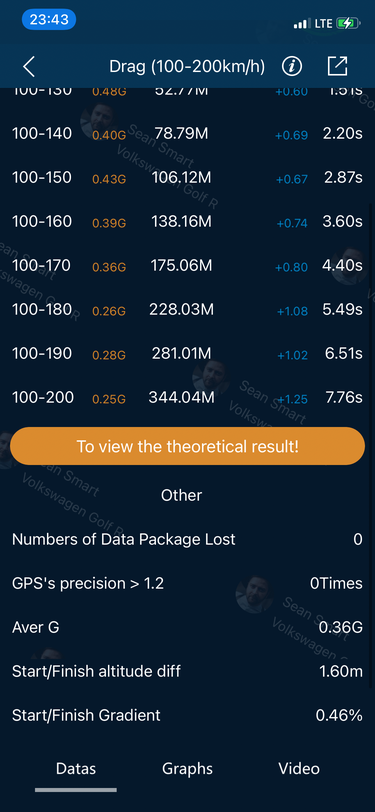375x812 pixels.
Task: Select the 100-200 result row
Action: click(188, 398)
